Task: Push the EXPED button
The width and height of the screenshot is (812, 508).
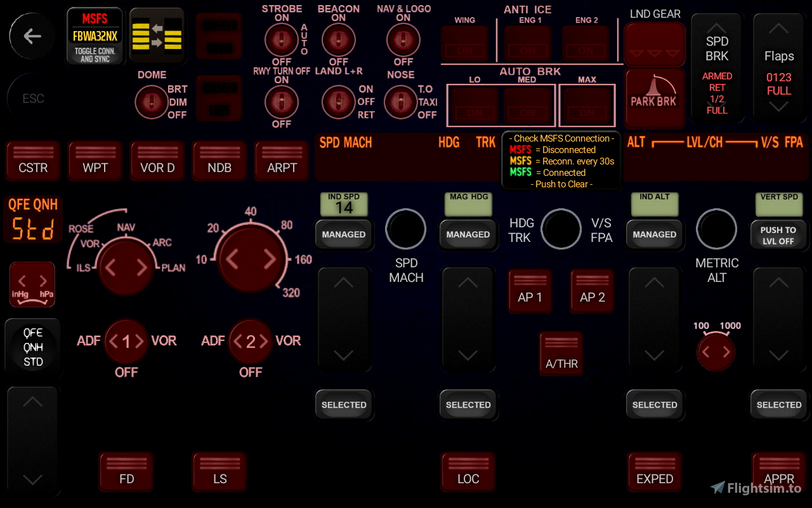Action: (x=655, y=472)
